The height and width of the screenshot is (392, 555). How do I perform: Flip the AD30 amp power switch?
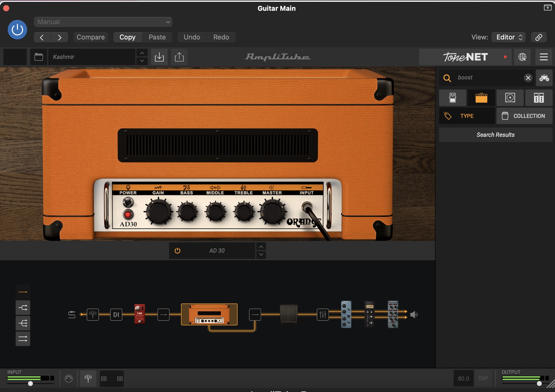coord(128,202)
